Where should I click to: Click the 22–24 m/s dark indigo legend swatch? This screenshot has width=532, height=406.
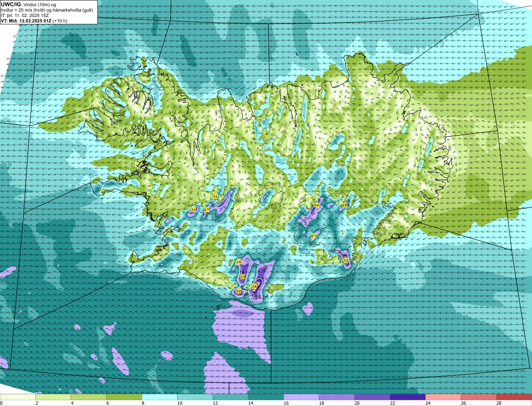(x=408, y=397)
